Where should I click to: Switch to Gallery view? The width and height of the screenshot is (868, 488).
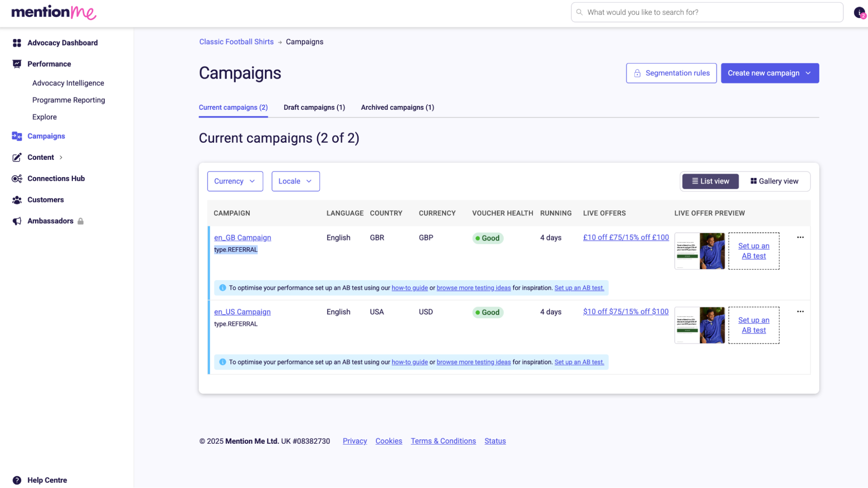point(774,181)
